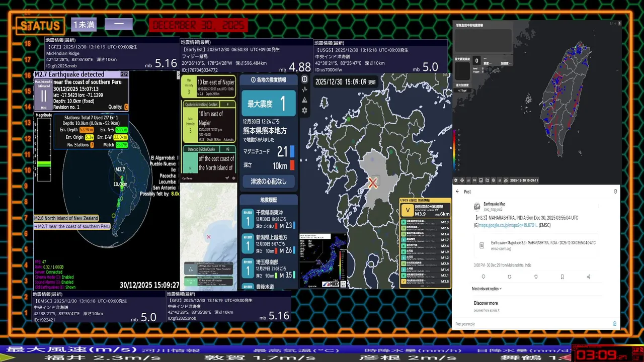
Task: Collapse Taiwan monitor panel with arrow button
Action: [x=619, y=23]
